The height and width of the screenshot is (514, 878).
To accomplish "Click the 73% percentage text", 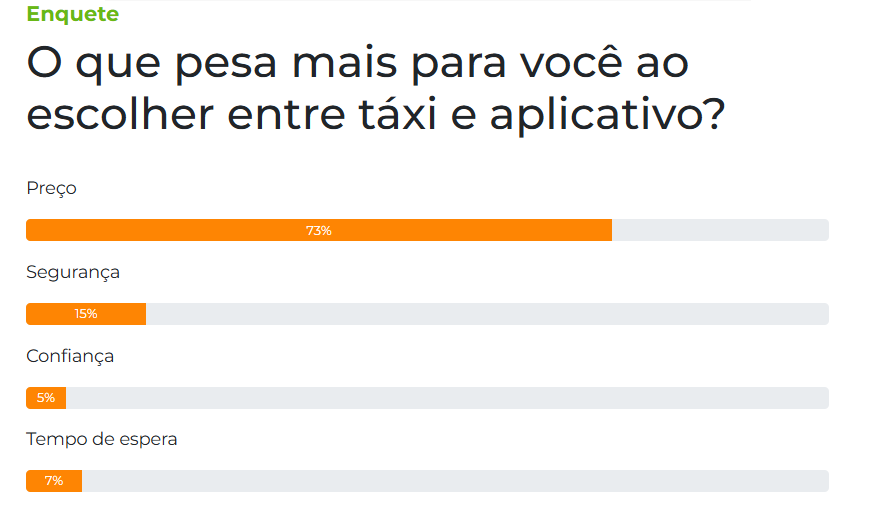I will click(x=319, y=231).
